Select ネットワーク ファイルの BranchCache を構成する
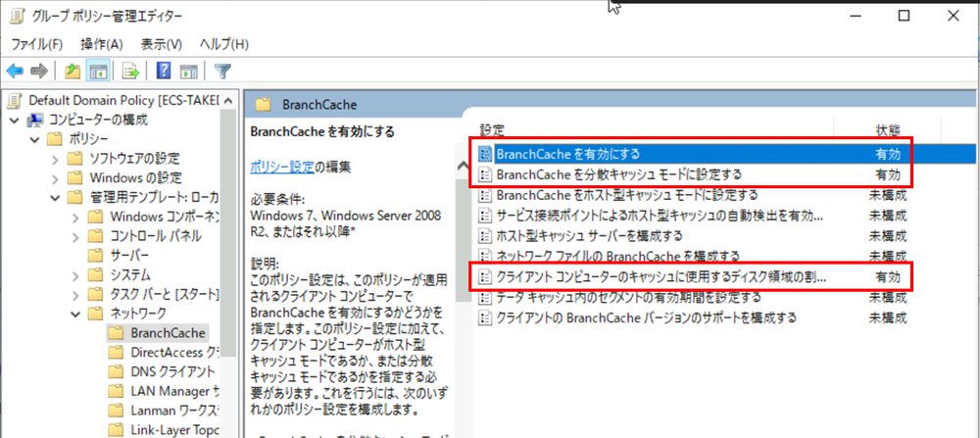The width and height of the screenshot is (980, 438). (618, 256)
